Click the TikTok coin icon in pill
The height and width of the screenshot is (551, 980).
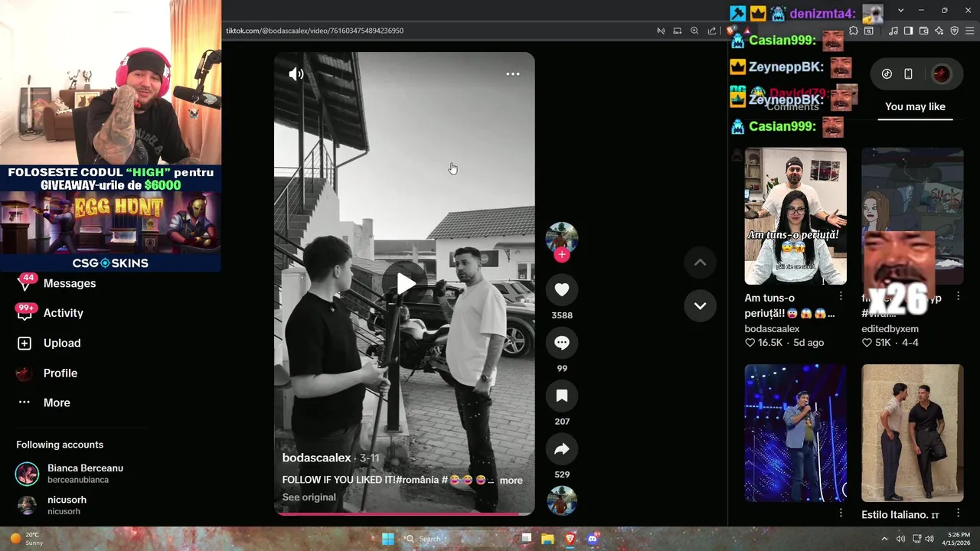tap(887, 74)
